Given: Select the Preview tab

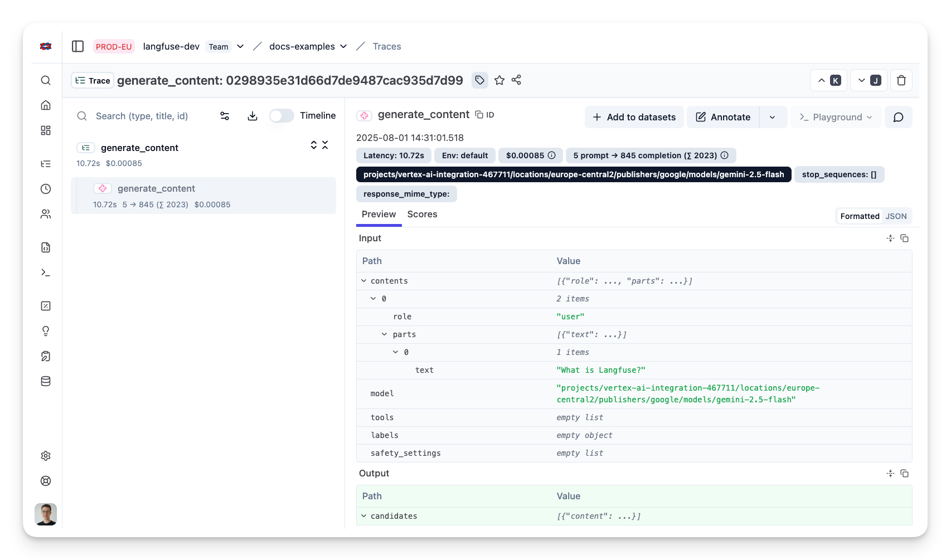Looking at the screenshot, I should pyautogui.click(x=379, y=215).
